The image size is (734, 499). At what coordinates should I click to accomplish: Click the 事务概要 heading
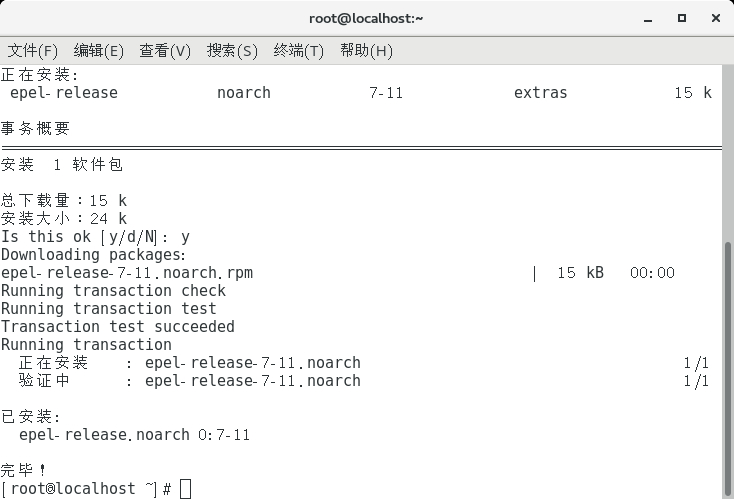35,128
